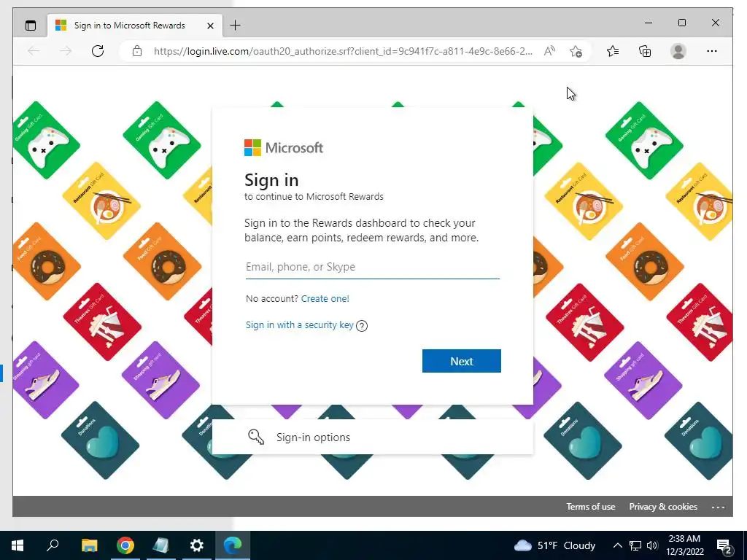Viewport: 747px width, 560px height.
Task: View site information lock icon
Action: (x=137, y=51)
